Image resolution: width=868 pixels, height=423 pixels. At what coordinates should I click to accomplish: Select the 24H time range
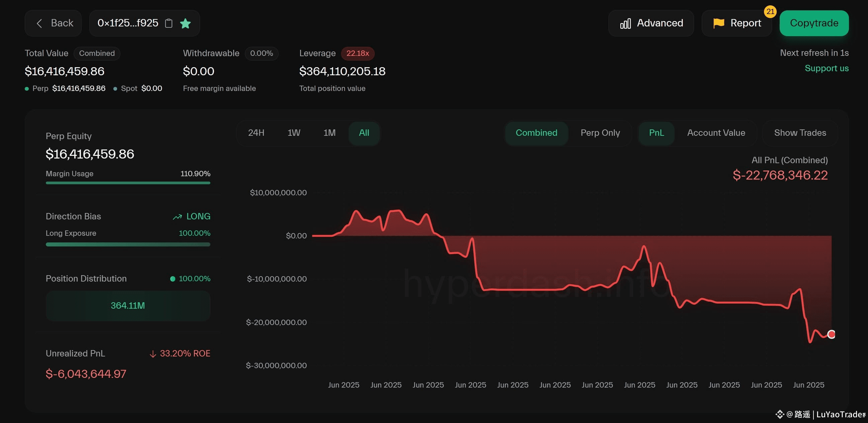(256, 133)
